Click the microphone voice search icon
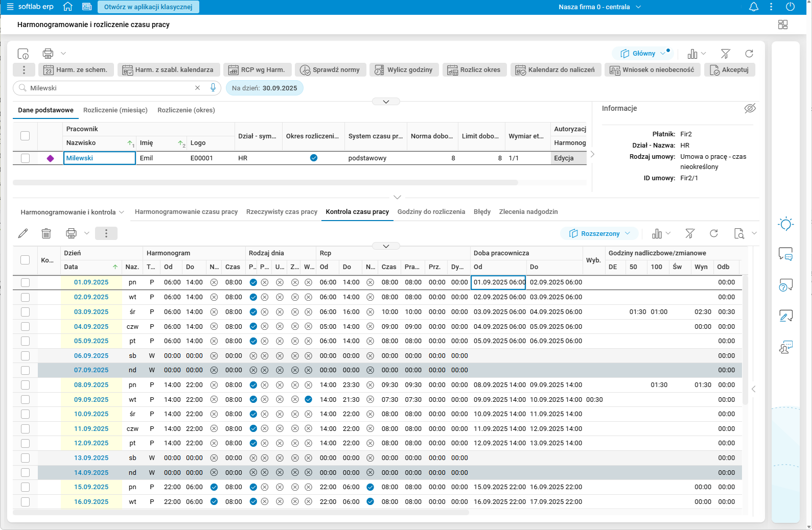 click(213, 88)
